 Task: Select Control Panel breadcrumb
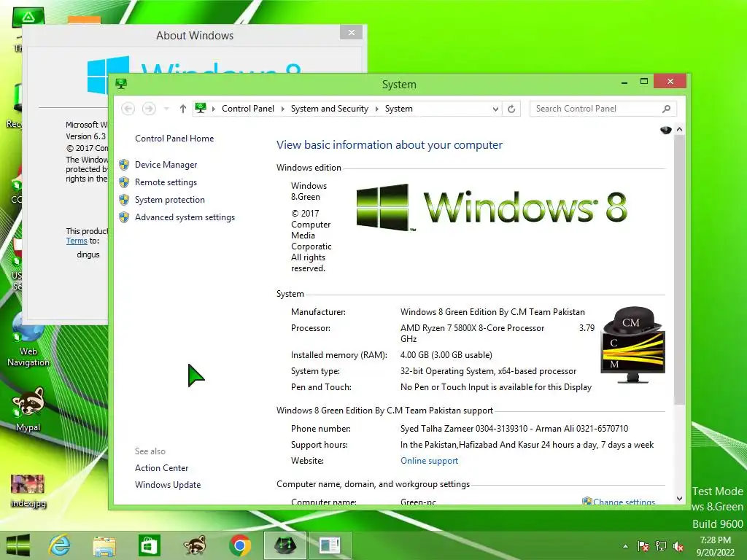pos(248,109)
